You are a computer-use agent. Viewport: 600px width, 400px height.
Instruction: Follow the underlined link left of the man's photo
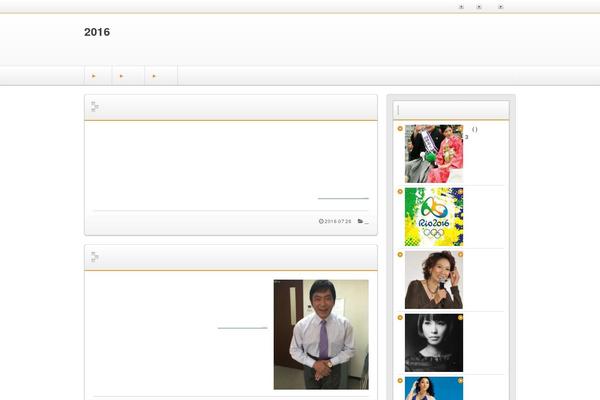pos(242,328)
